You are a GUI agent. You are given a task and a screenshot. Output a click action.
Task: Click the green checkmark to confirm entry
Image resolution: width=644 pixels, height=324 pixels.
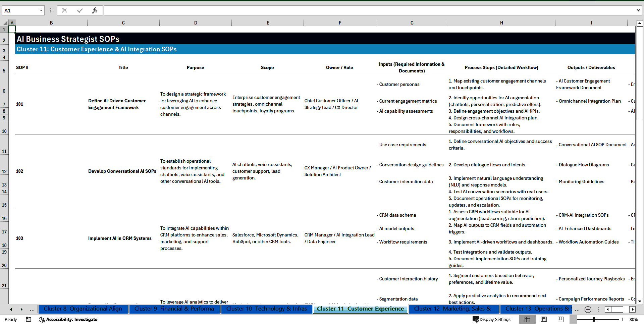pos(79,10)
